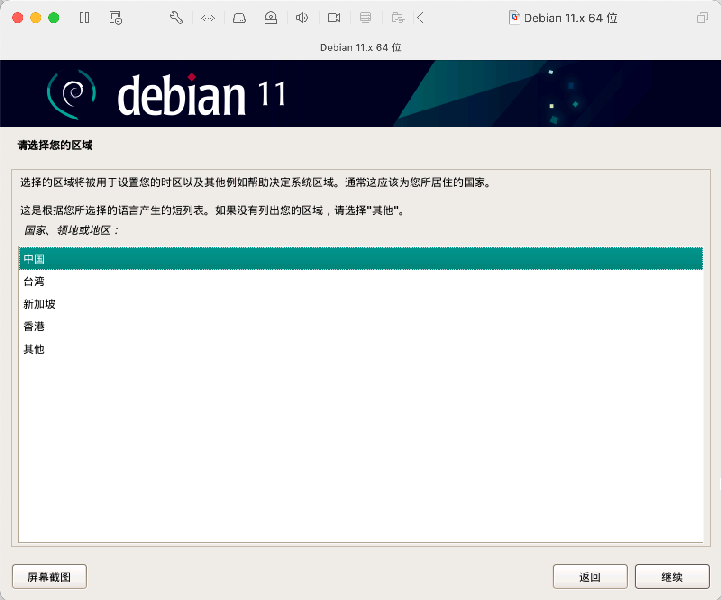Screen dimensions: 721x600
Task: Toggle the sound speaker icon
Action: [302, 18]
